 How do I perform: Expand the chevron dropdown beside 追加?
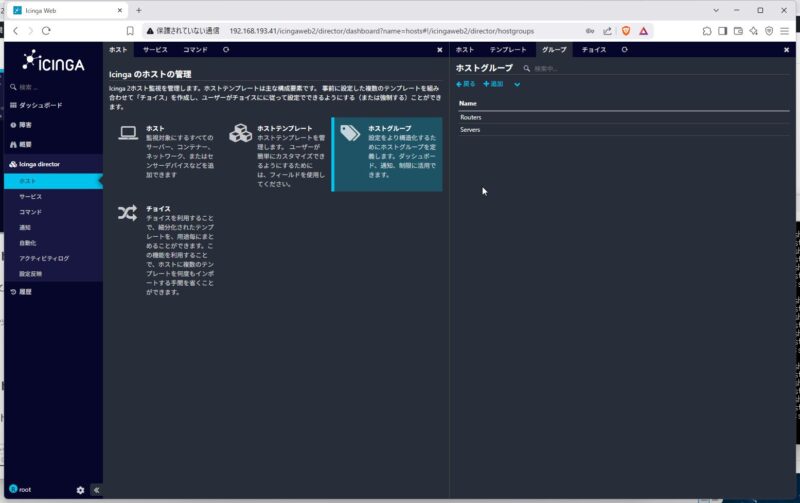[517, 85]
